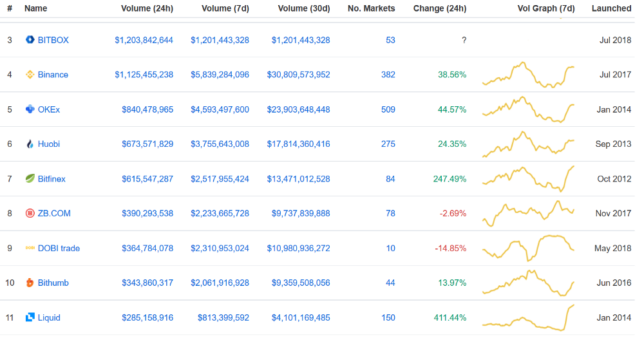Click the OKEx logo icon
Image resolution: width=644 pixels, height=338 pixels.
pyautogui.click(x=30, y=109)
